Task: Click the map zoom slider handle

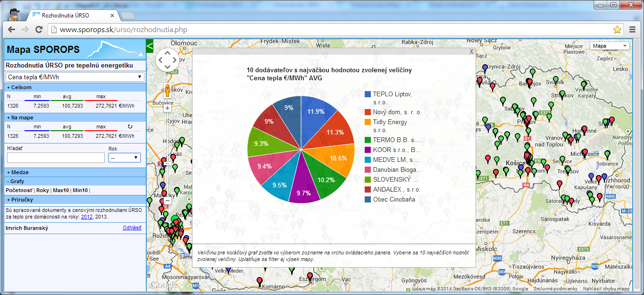Action: click(167, 163)
